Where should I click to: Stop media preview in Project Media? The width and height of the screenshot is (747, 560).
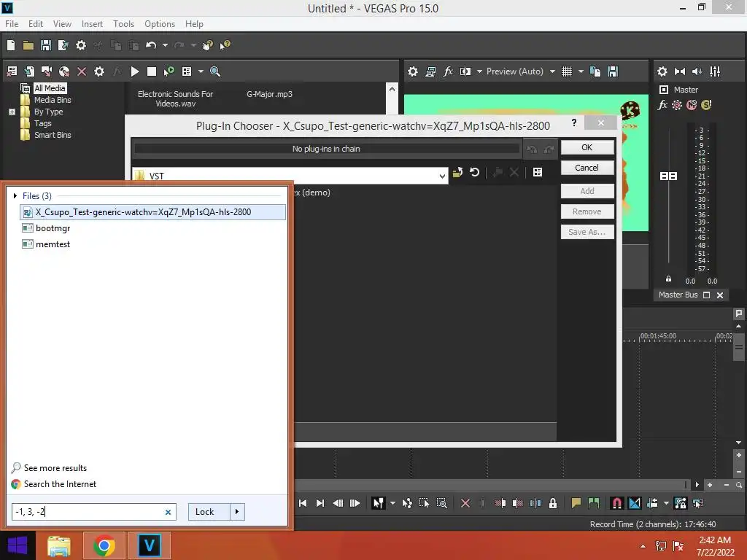(152, 71)
